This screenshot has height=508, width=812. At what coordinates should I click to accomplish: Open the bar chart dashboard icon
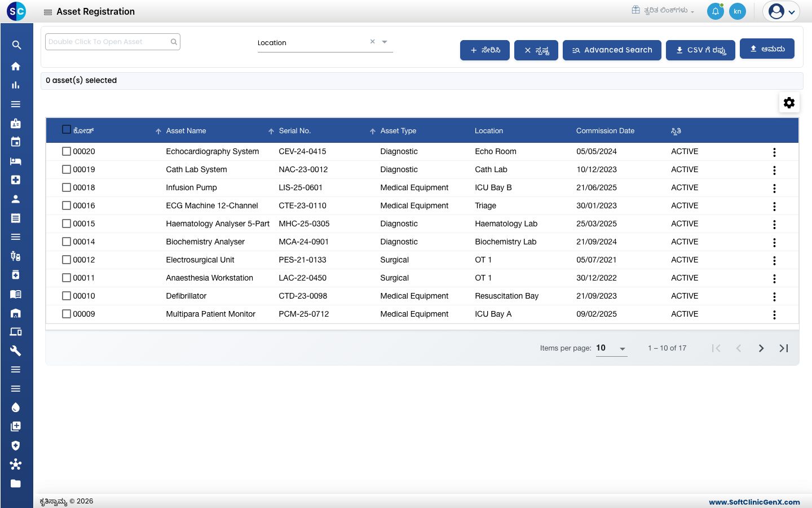(16, 85)
